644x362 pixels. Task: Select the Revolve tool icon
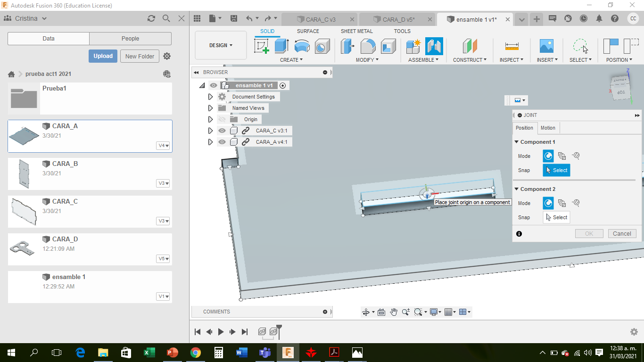302,46
